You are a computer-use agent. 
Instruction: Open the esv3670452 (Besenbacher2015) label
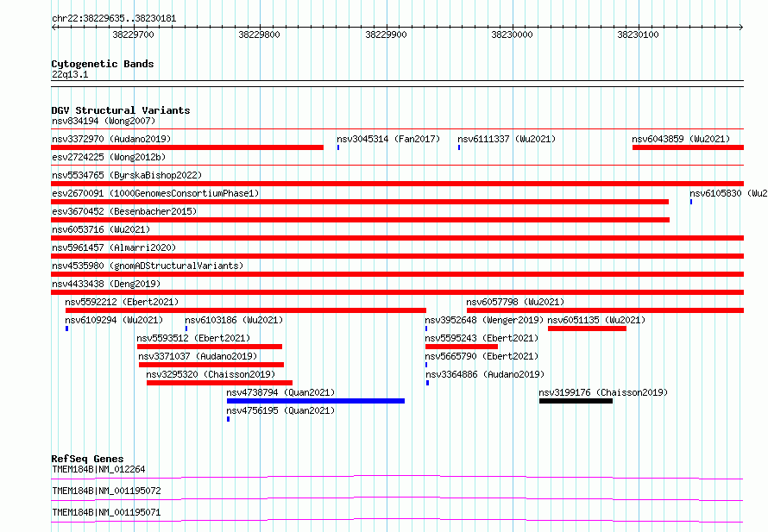[x=124, y=211]
